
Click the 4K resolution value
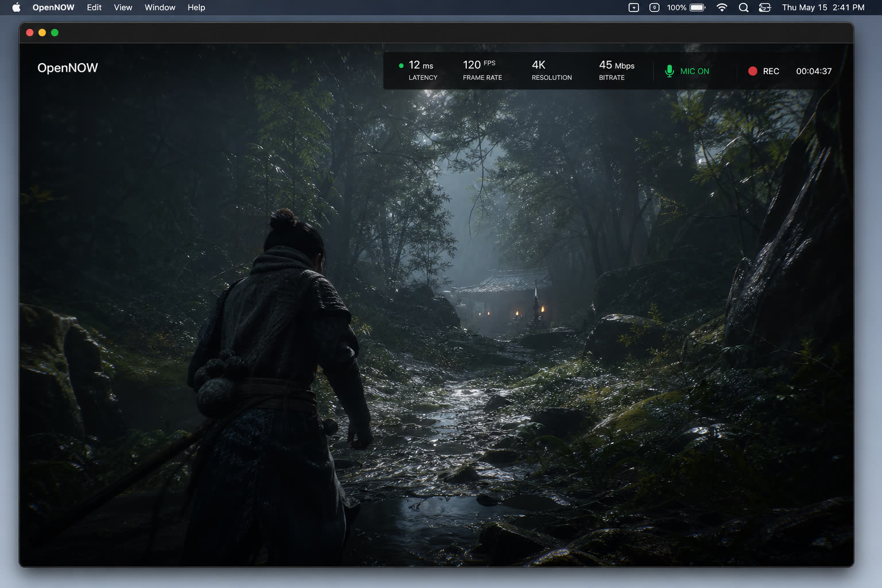pyautogui.click(x=539, y=65)
